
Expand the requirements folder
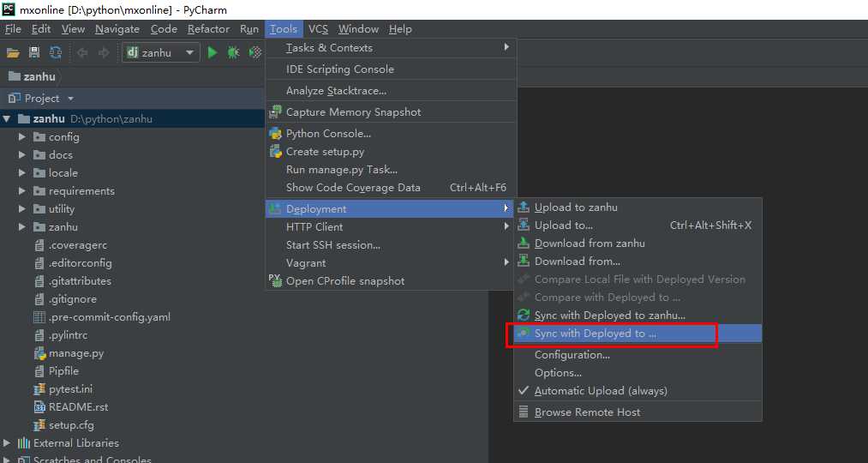[x=22, y=190]
